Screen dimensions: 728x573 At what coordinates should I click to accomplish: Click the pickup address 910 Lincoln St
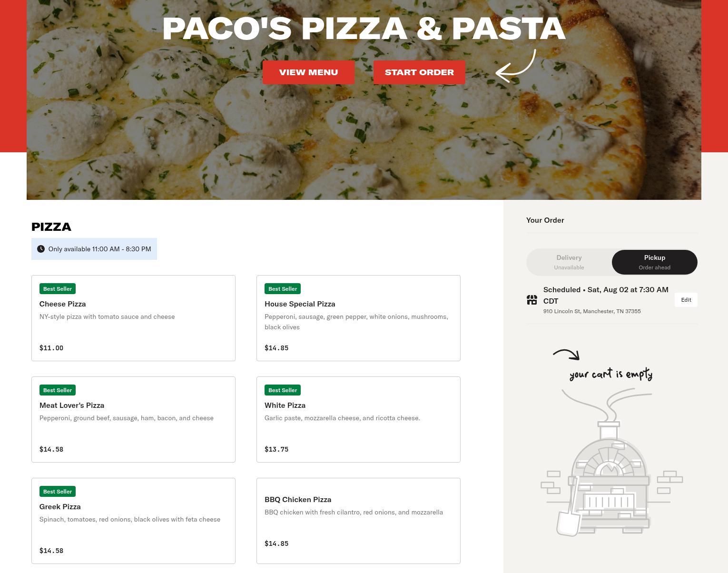click(592, 311)
